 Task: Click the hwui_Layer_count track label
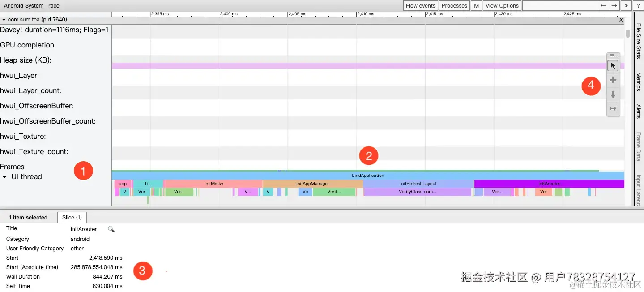coord(31,91)
